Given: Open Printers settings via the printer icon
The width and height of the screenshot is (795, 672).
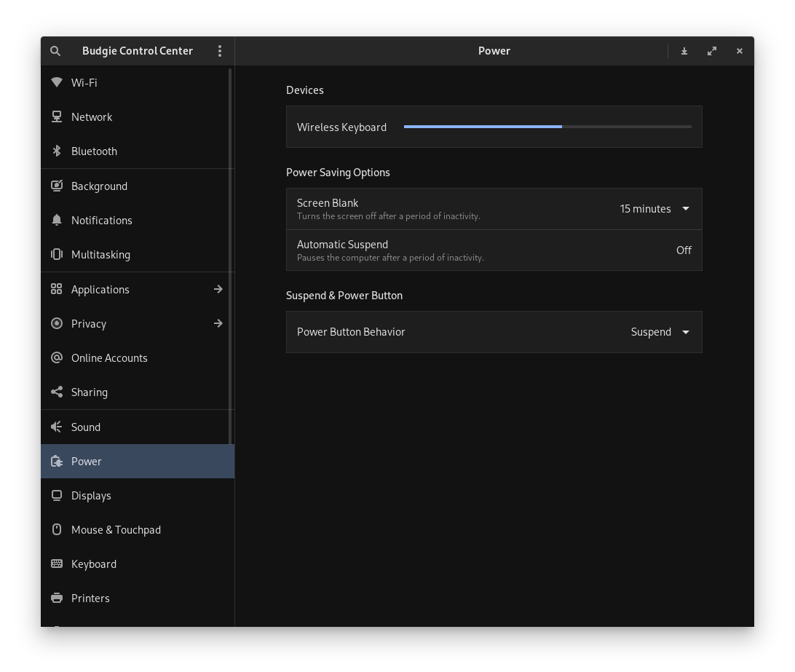Looking at the screenshot, I should 57,598.
